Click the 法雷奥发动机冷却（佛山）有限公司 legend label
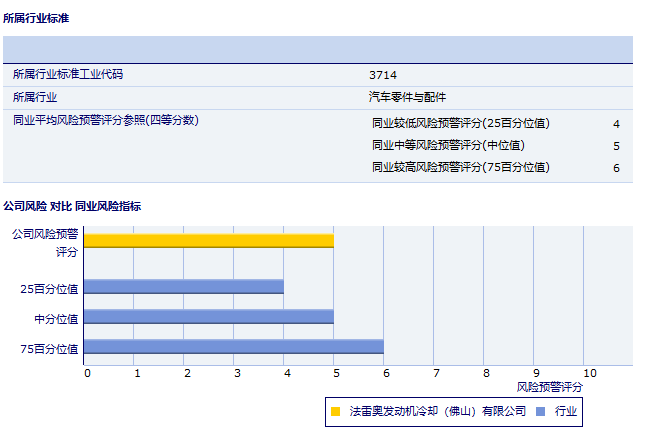 pyautogui.click(x=437, y=411)
